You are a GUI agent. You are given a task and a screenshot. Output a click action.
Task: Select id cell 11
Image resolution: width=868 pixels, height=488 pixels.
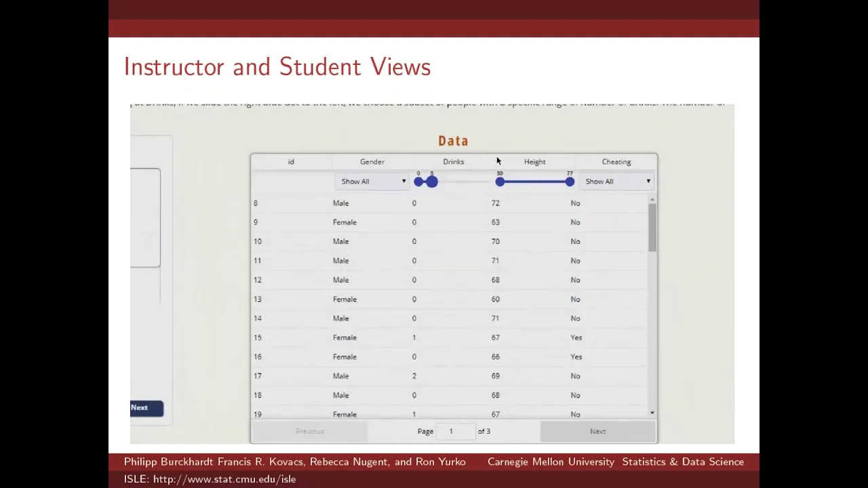click(x=258, y=261)
